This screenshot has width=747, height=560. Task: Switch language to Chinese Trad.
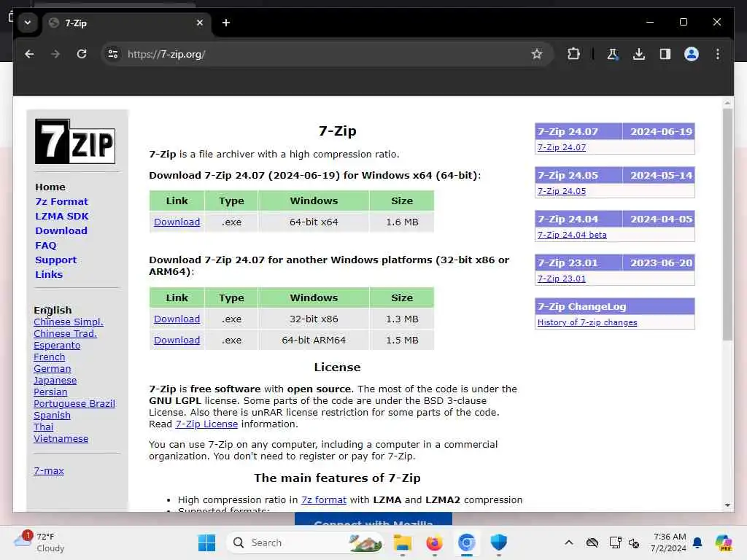tap(65, 334)
